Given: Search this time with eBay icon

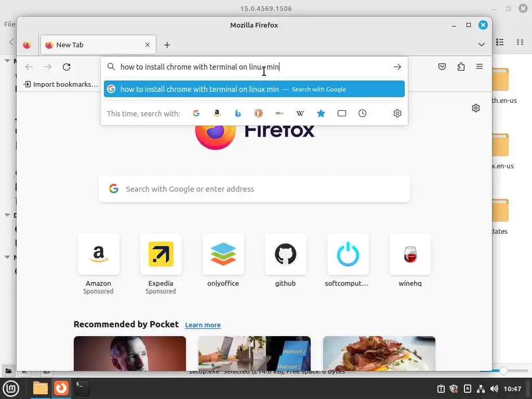Looking at the screenshot, I should pyautogui.click(x=280, y=113).
